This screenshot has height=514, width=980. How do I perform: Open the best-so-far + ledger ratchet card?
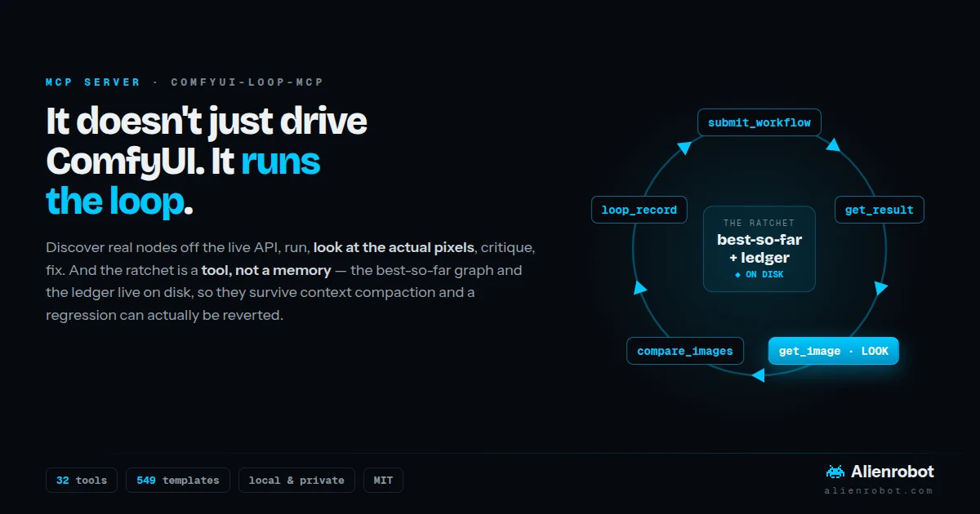[759, 249]
